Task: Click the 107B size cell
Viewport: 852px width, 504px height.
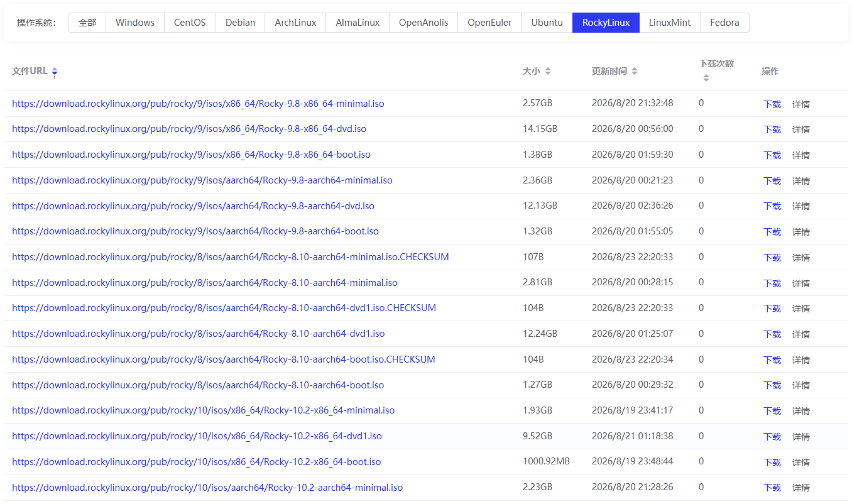Action: (x=533, y=256)
